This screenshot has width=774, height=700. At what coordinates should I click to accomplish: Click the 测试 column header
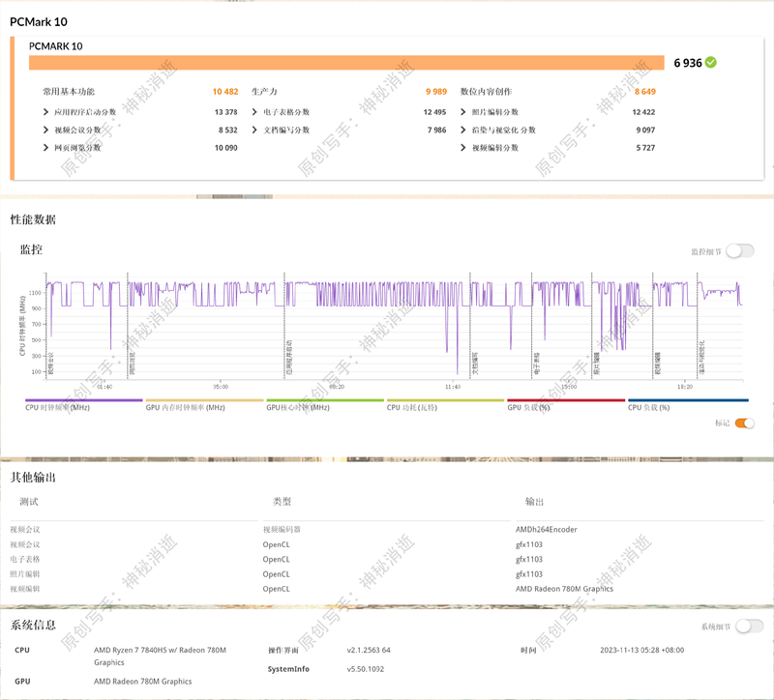29,502
